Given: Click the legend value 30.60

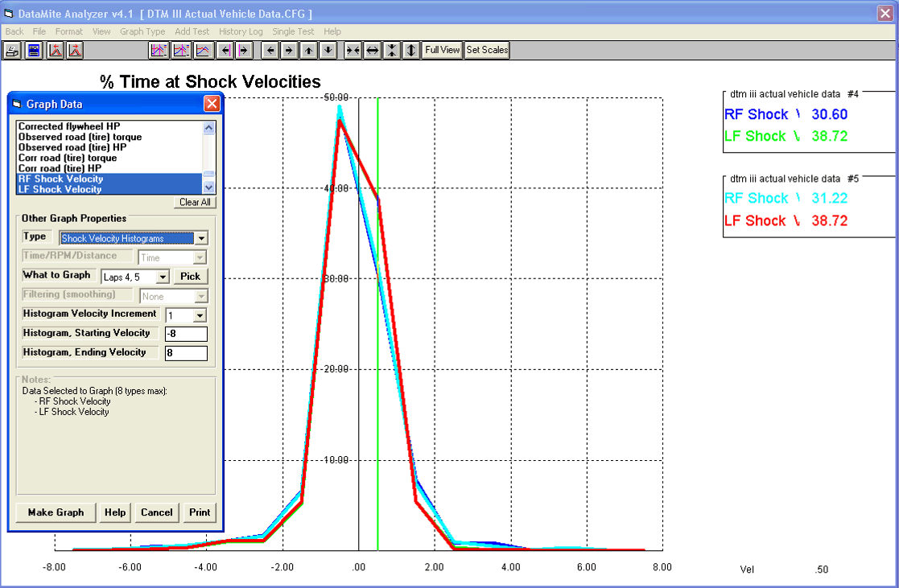Looking at the screenshot, I should (830, 114).
